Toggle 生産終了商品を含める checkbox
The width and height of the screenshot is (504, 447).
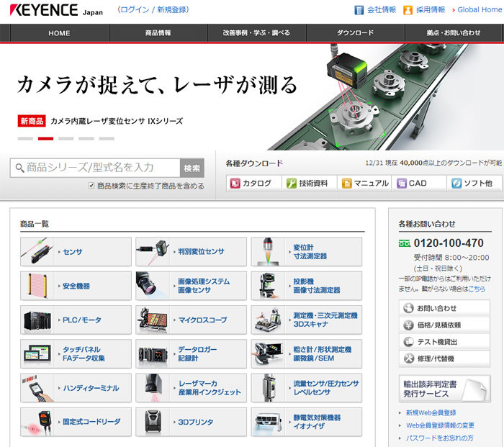click(x=91, y=186)
